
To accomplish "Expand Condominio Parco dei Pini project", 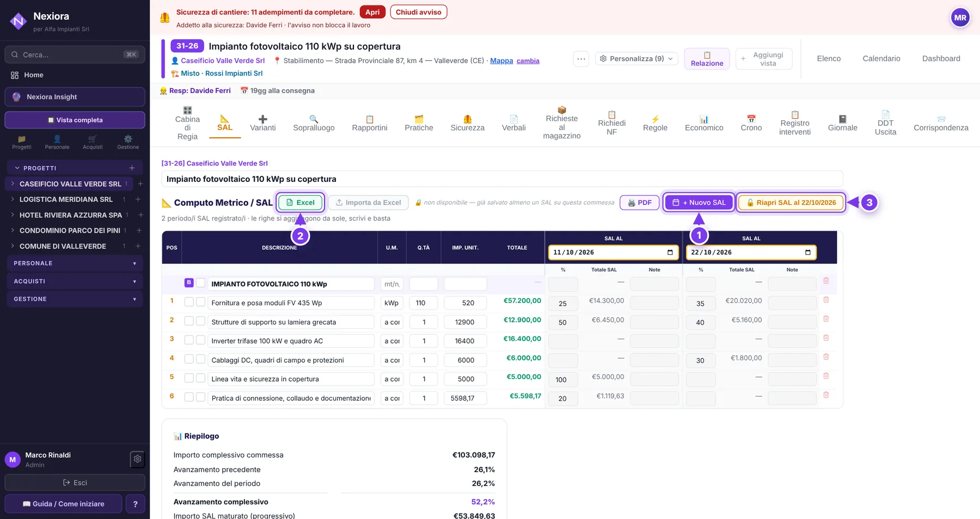I will (13, 230).
